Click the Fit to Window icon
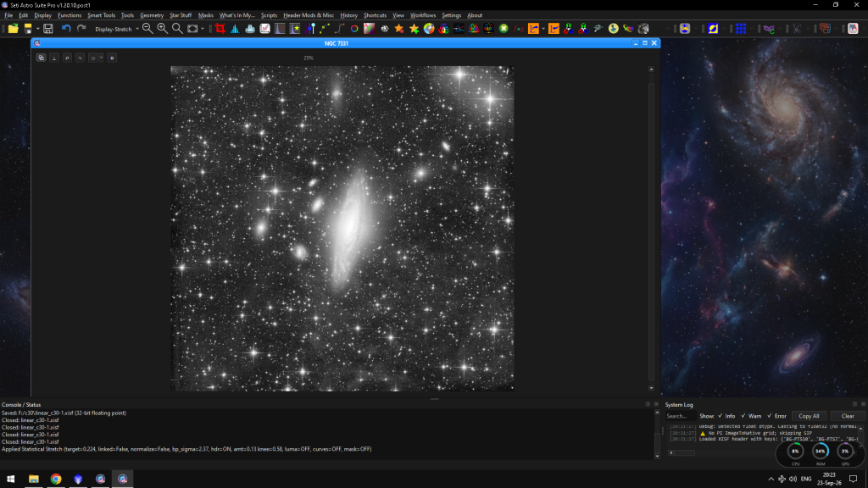The height and width of the screenshot is (488, 868). point(192,29)
